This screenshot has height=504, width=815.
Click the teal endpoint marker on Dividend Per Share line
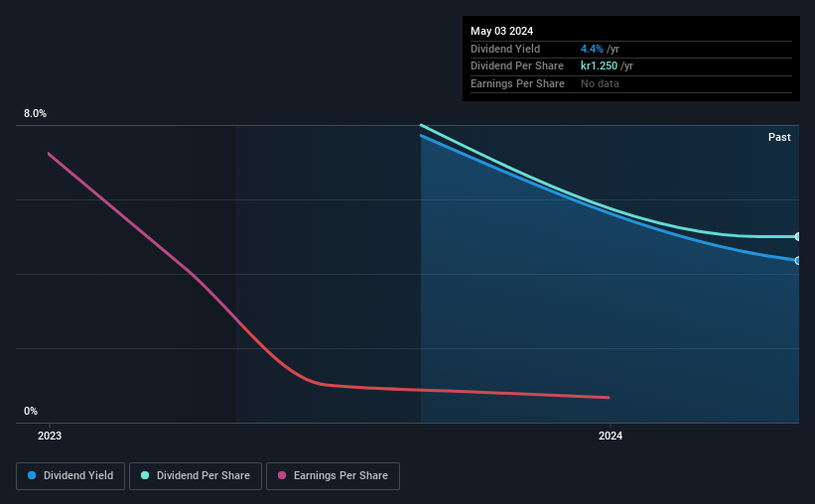pyautogui.click(x=798, y=236)
